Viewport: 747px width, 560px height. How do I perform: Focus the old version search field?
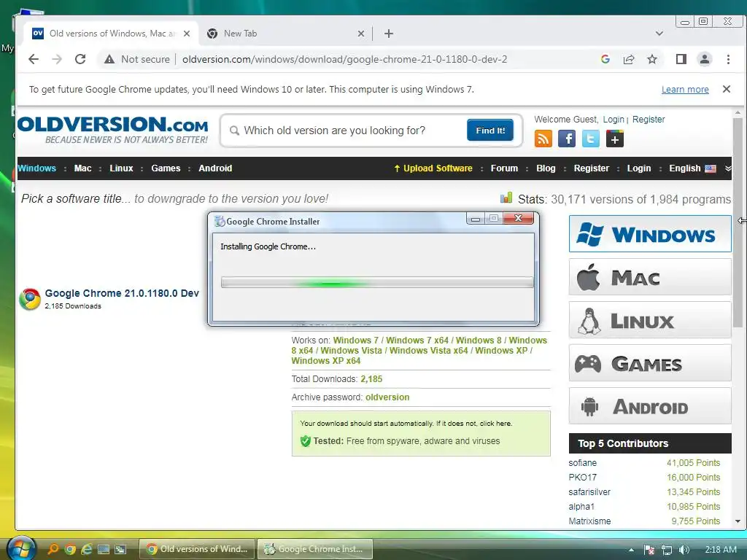[349, 131]
